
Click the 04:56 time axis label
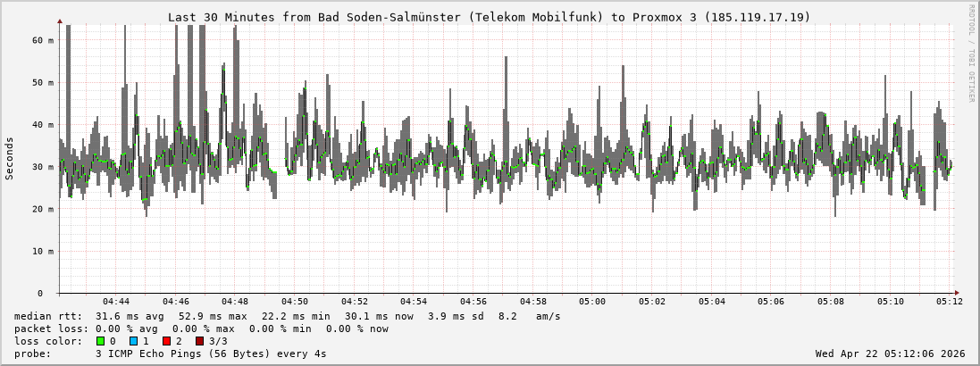473,303
